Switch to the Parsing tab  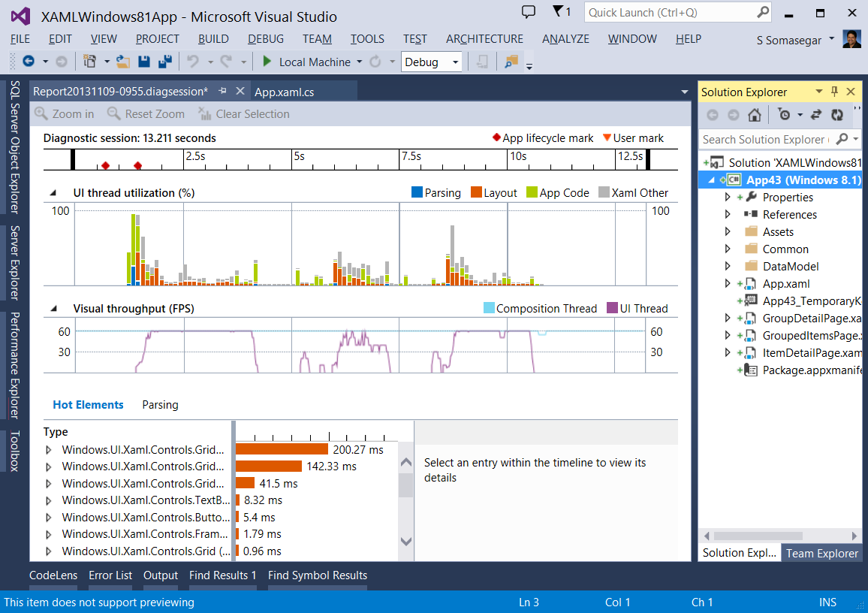pyautogui.click(x=160, y=405)
